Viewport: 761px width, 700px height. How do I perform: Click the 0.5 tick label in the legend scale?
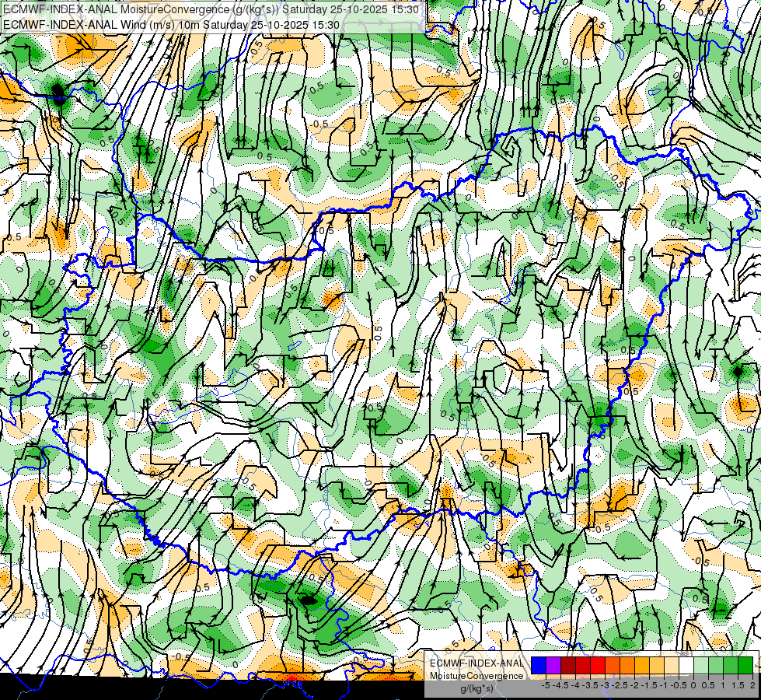click(x=708, y=685)
